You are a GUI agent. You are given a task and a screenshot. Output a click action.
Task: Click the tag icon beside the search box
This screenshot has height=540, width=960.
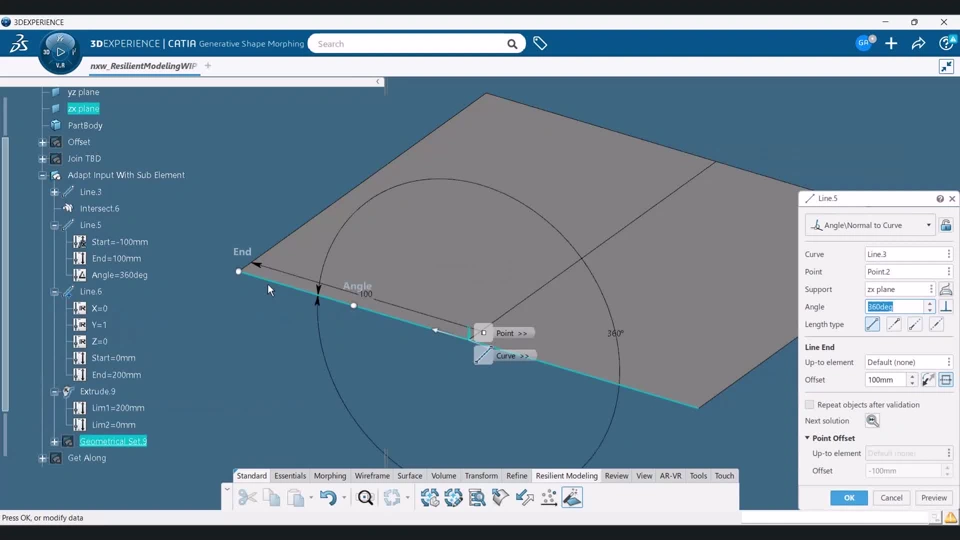(x=539, y=43)
